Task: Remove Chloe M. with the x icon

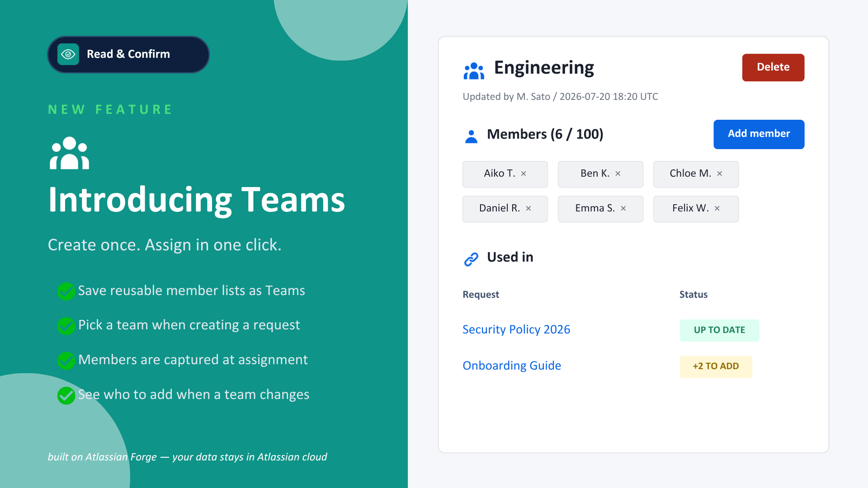Action: pyautogui.click(x=720, y=174)
